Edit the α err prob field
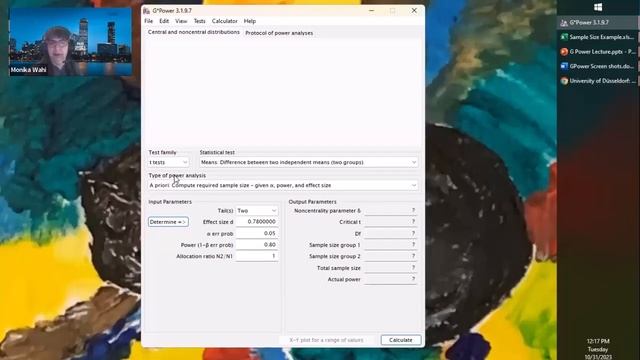The width and height of the screenshot is (640, 360). (x=257, y=233)
